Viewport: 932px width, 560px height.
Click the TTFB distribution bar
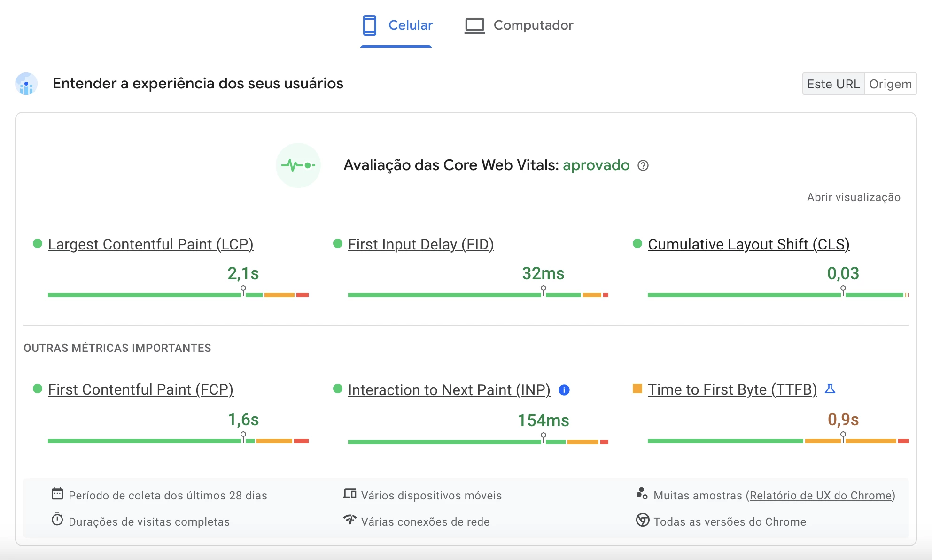coord(778,441)
